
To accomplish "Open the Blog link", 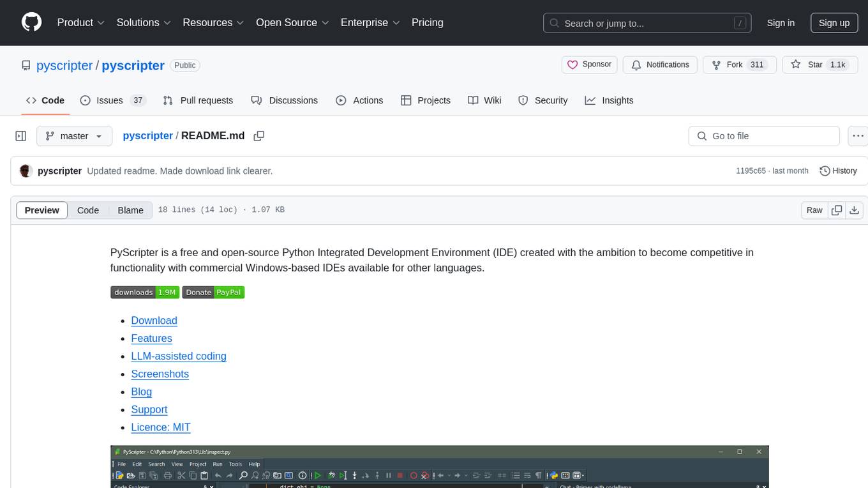I will [142, 392].
